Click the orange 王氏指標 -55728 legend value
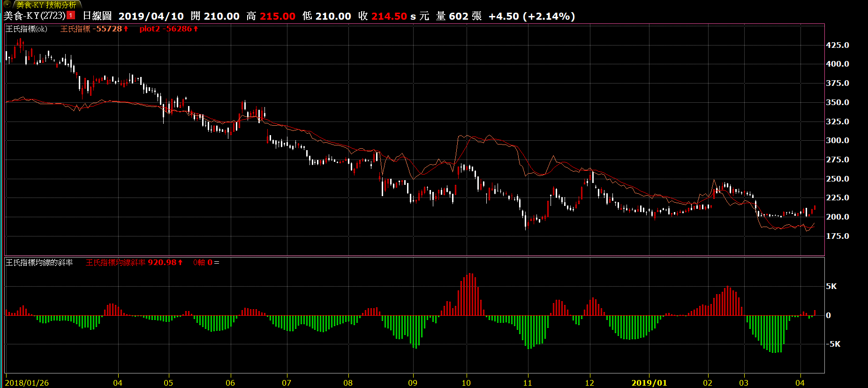This screenshot has width=868, height=388. (91, 29)
